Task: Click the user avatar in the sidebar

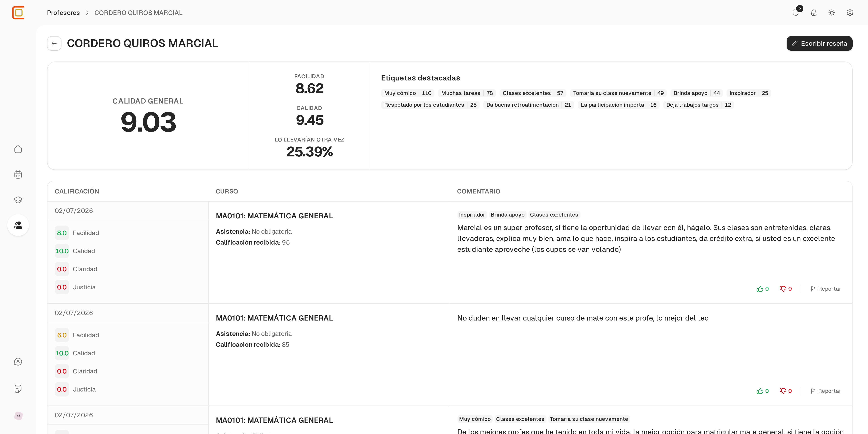Action: (x=19, y=415)
